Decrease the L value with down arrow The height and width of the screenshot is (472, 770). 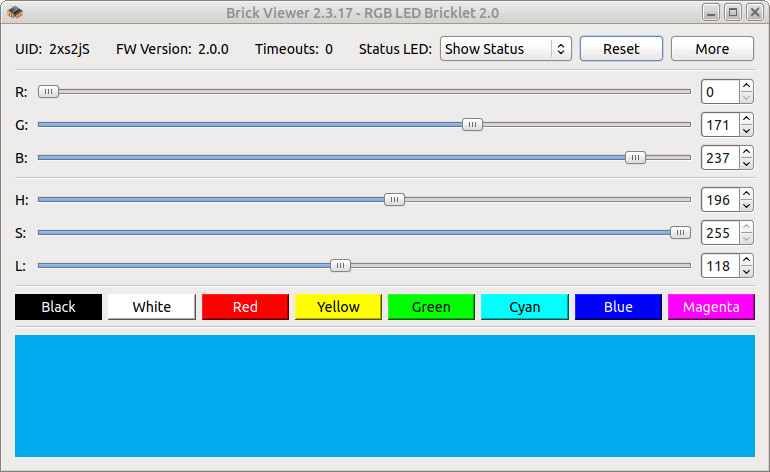click(746, 272)
